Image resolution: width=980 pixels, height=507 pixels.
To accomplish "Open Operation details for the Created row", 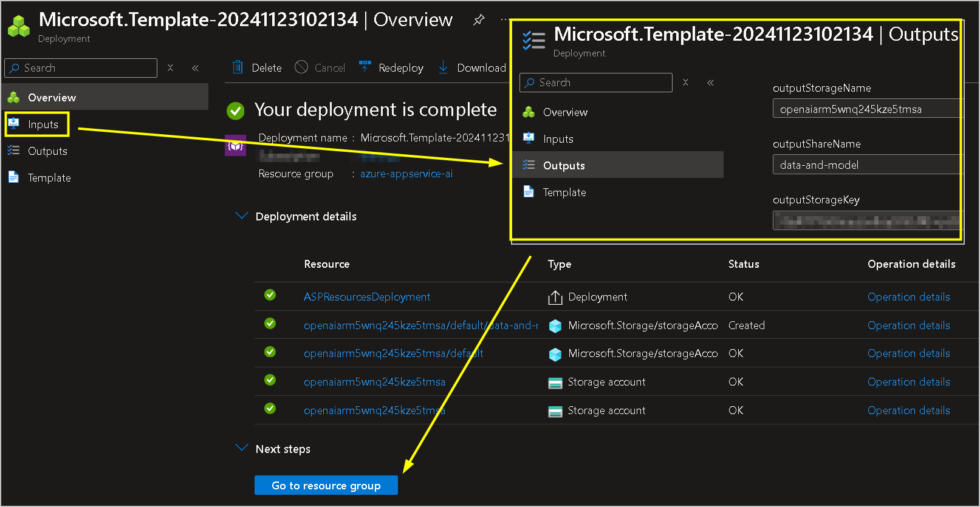I will point(909,325).
